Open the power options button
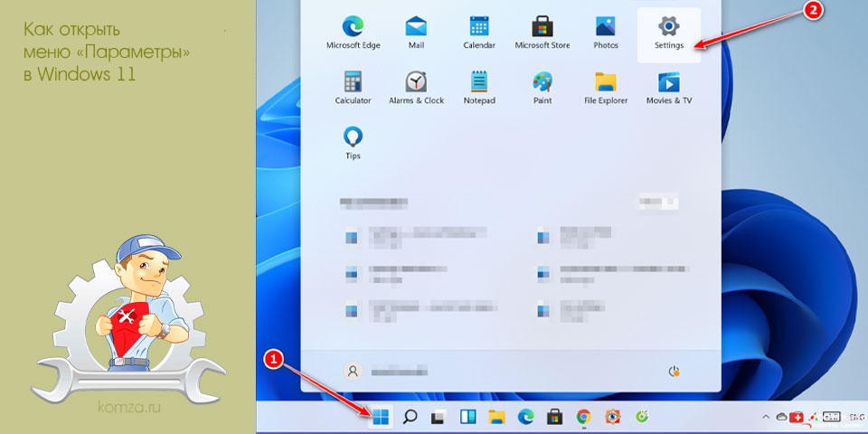868x434 pixels. pos(674,372)
